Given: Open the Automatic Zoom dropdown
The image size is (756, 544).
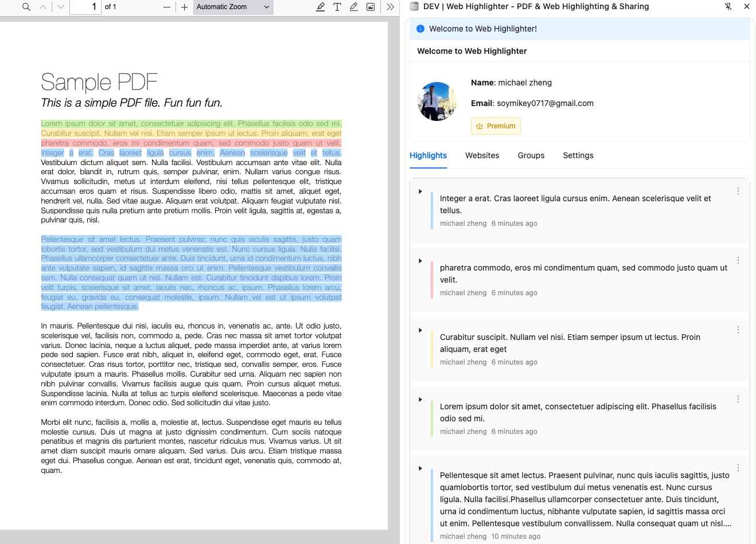Looking at the screenshot, I should 233,7.
